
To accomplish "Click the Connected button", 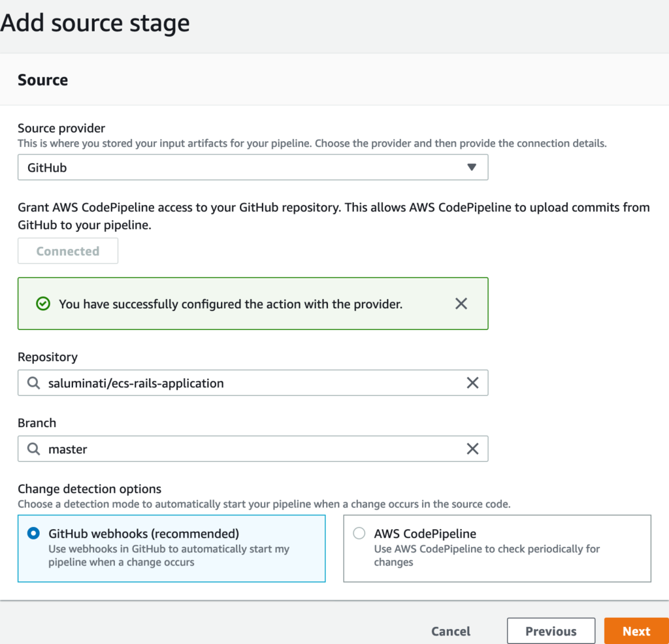I will tap(68, 251).
